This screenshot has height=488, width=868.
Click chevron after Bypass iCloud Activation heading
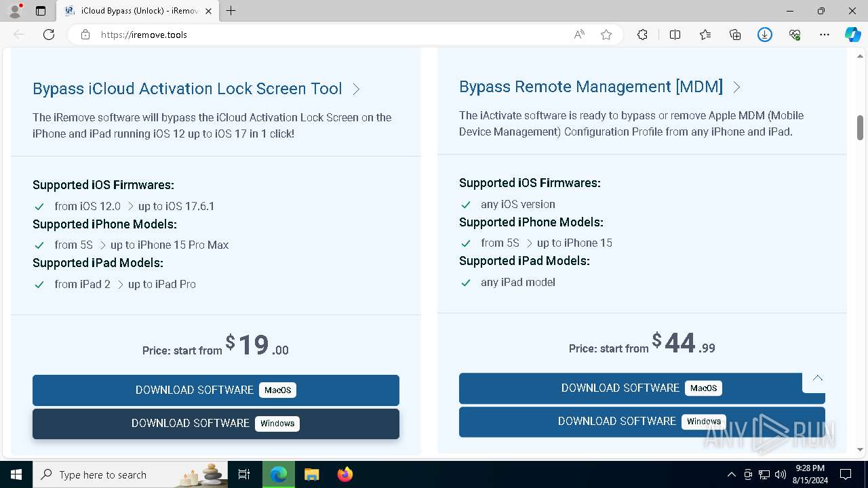[x=356, y=89]
